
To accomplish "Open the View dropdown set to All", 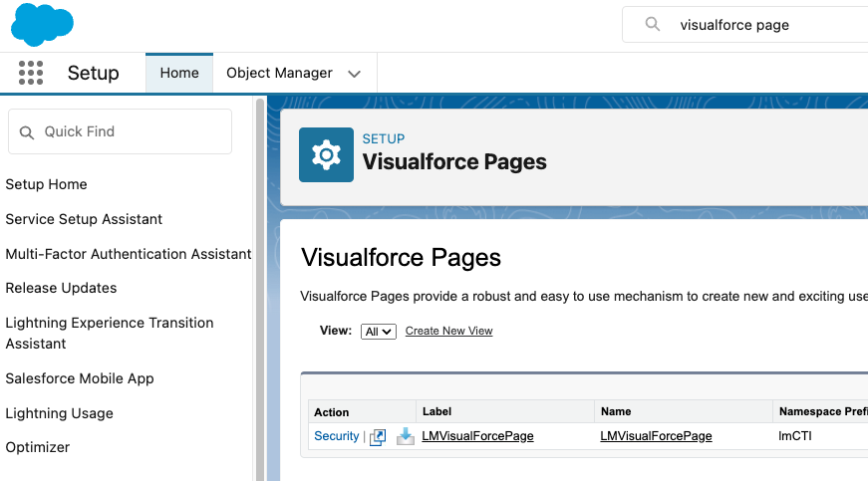I will 379,331.
